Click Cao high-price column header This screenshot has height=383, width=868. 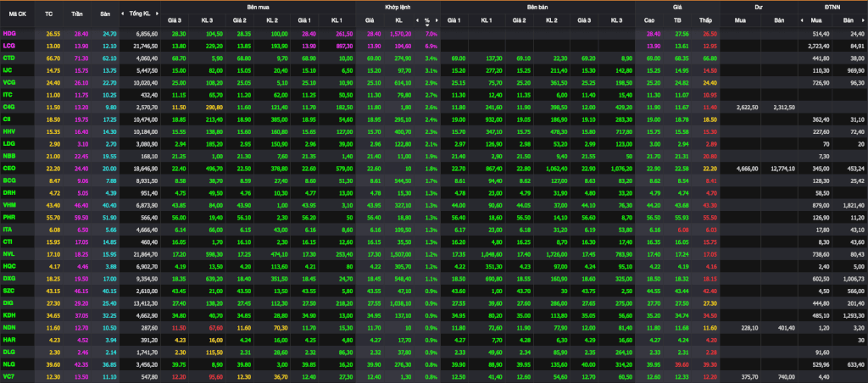click(649, 20)
